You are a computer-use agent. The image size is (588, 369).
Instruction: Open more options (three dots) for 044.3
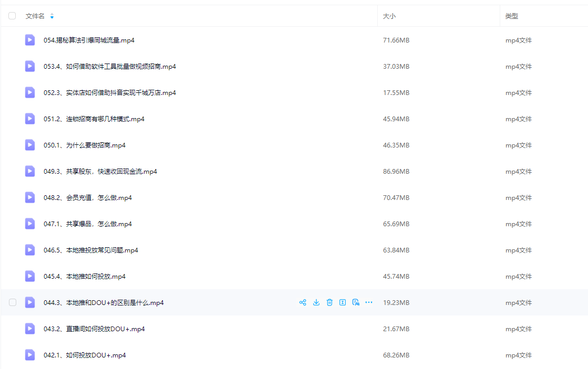click(369, 302)
